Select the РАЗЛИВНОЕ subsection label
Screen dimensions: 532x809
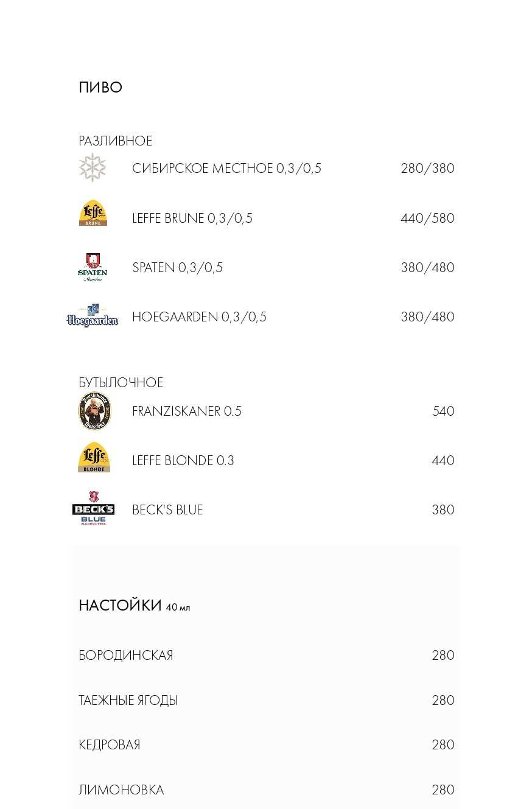[115, 141]
